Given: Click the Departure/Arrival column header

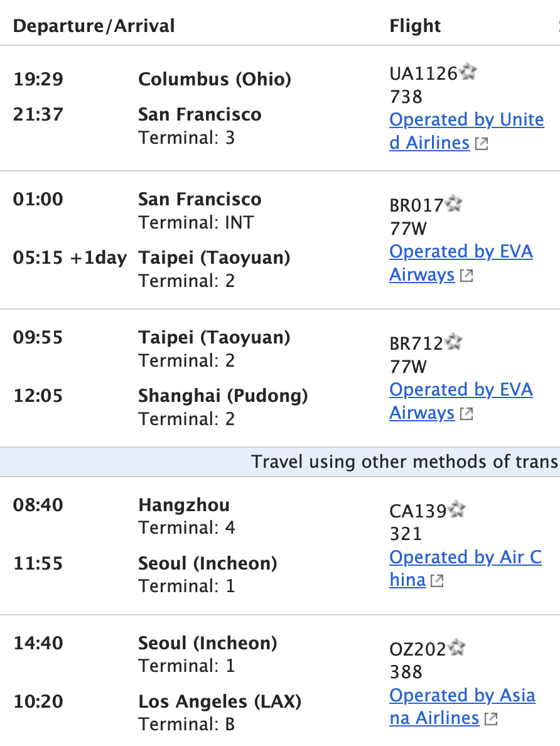Looking at the screenshot, I should pos(94,26).
